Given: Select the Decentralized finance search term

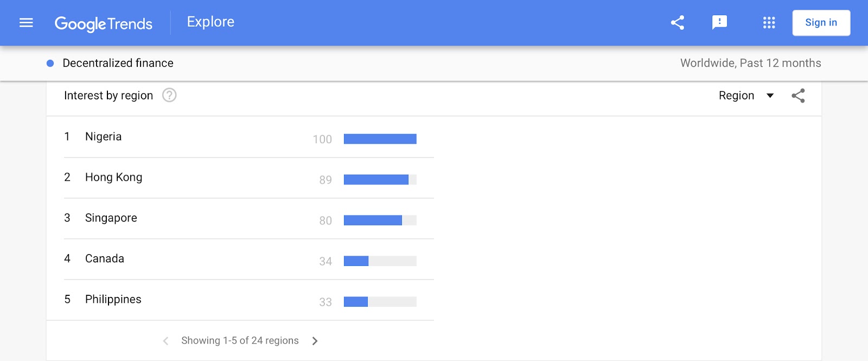Looking at the screenshot, I should [x=118, y=64].
